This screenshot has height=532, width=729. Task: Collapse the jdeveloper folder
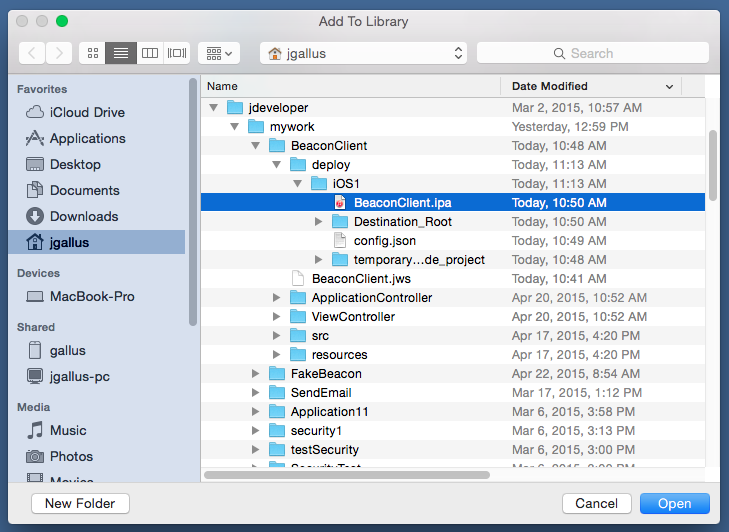[x=213, y=107]
